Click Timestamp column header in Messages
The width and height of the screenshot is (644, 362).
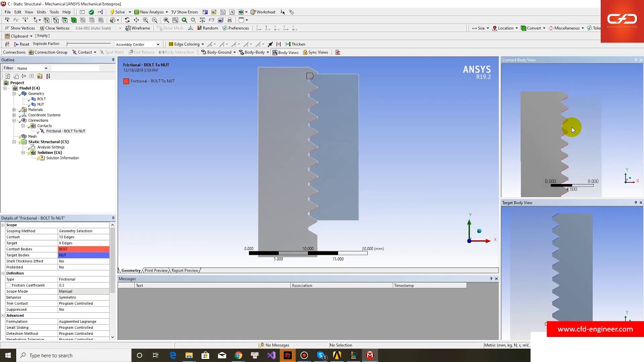pos(429,286)
